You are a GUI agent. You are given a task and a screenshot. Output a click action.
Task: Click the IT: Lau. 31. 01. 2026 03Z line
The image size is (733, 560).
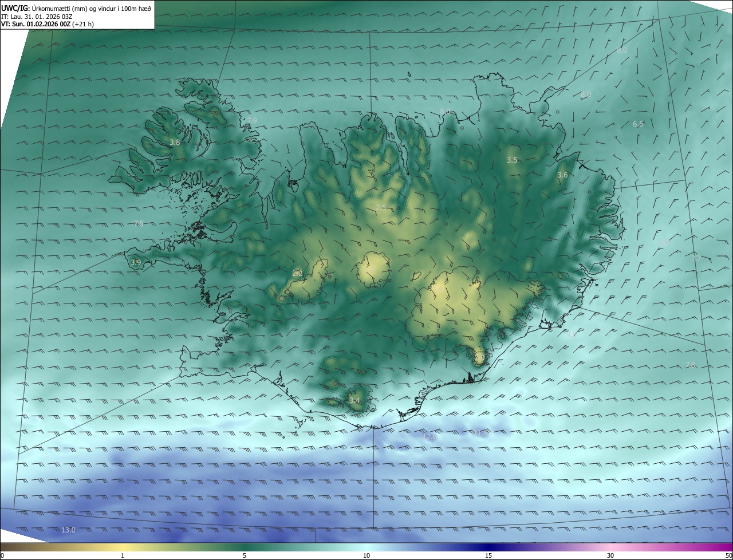click(37, 16)
